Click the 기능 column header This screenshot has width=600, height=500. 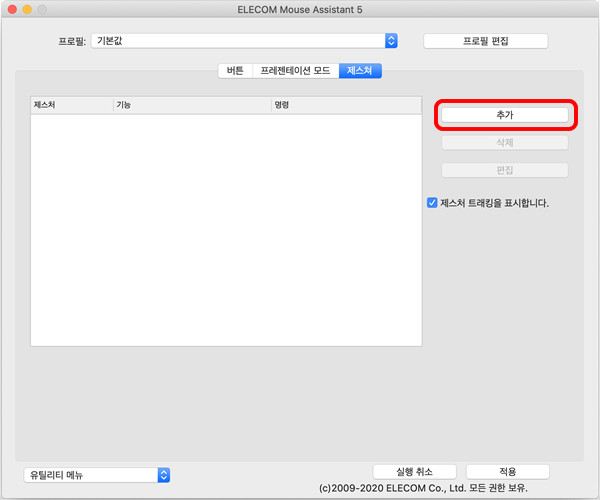pyautogui.click(x=192, y=105)
